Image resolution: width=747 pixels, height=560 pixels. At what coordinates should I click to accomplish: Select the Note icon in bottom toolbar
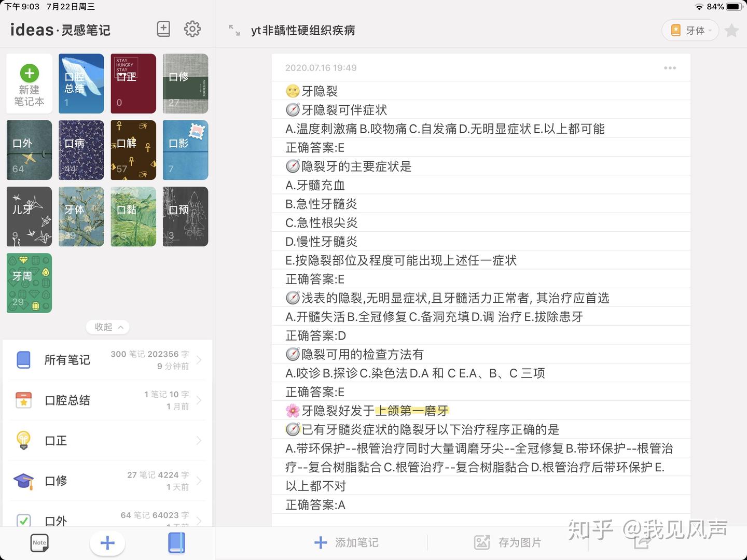click(x=39, y=543)
